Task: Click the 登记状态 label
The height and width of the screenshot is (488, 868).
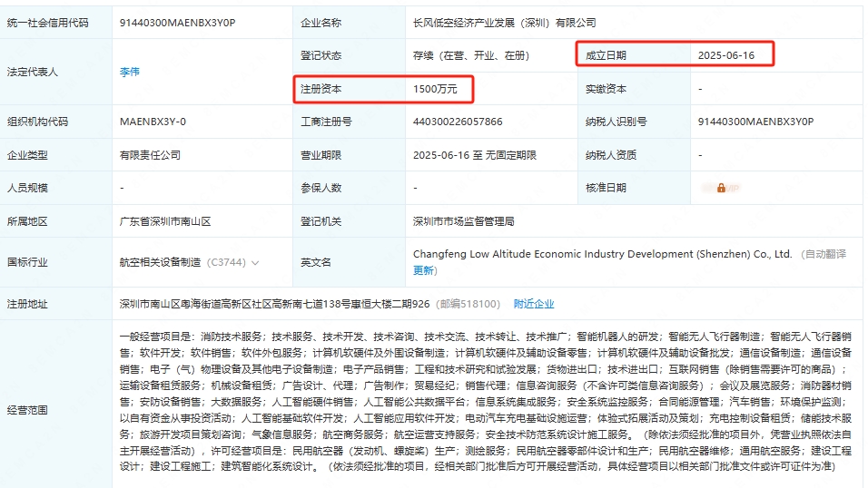Action: [x=321, y=55]
